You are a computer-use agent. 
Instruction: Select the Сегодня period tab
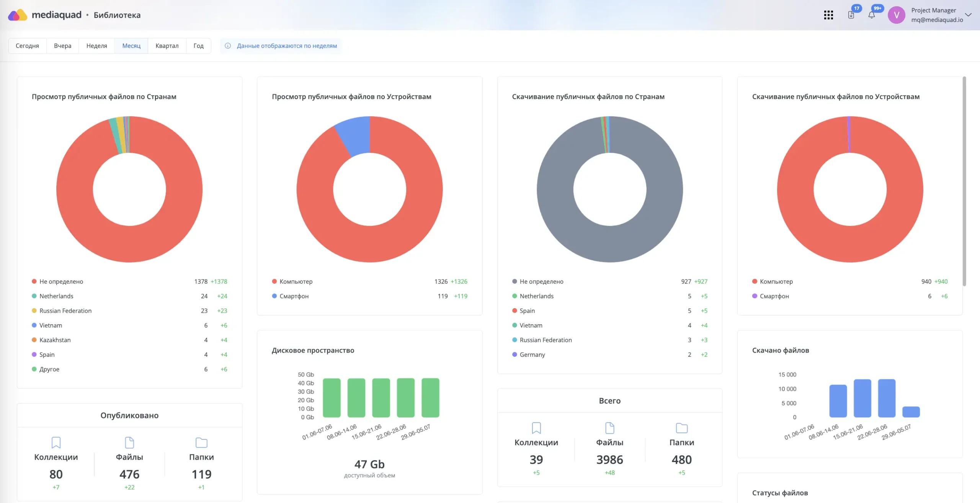pos(27,46)
